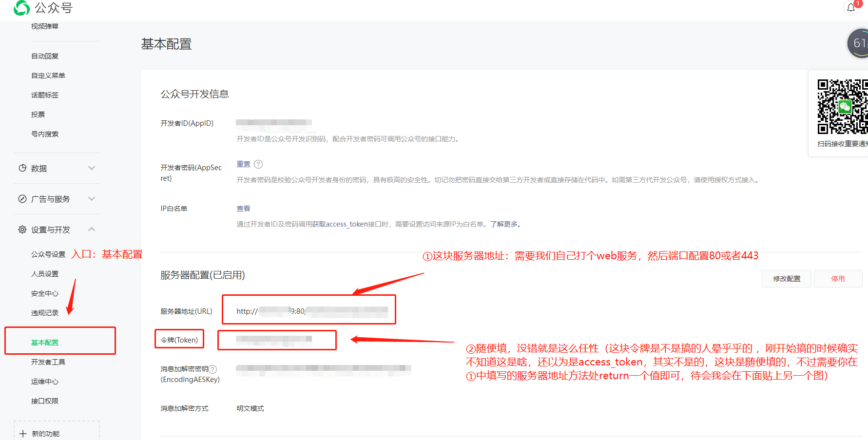Click the blurred EncodingAESKey value

click(x=324, y=369)
